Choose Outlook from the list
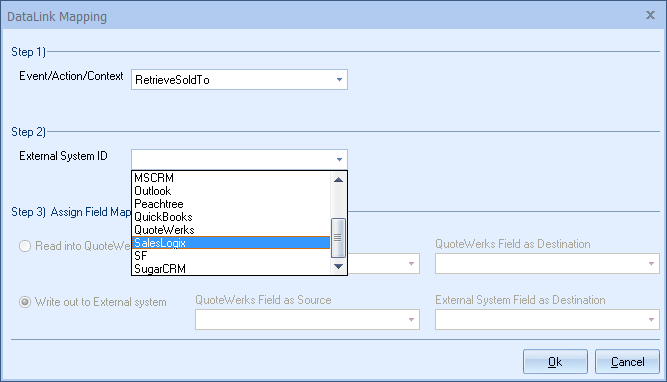 point(231,191)
